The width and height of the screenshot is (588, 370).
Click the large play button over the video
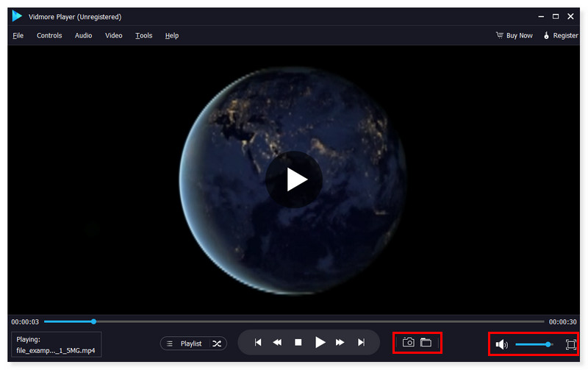pos(294,179)
